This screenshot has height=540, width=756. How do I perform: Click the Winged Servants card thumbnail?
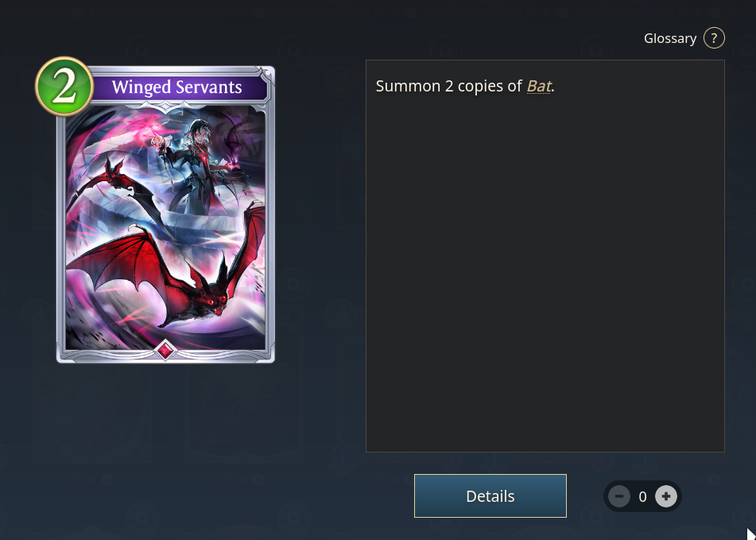click(165, 214)
